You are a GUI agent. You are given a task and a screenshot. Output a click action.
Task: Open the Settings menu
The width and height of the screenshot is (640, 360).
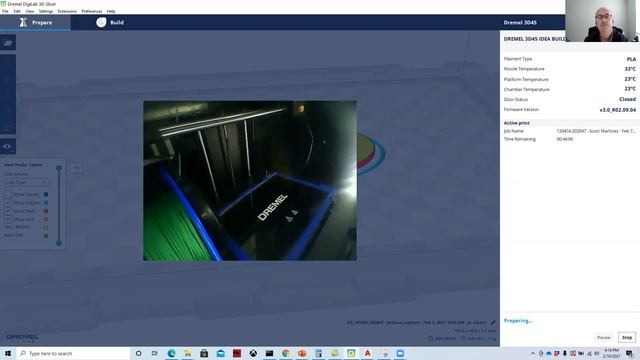[x=46, y=11]
